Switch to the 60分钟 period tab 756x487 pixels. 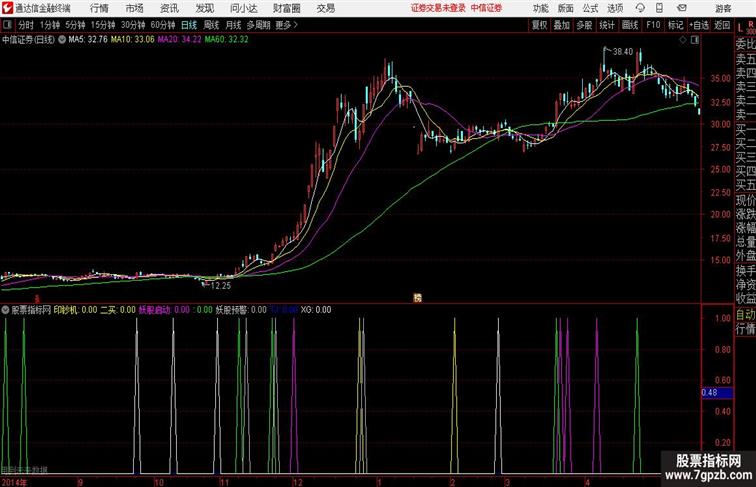163,25
